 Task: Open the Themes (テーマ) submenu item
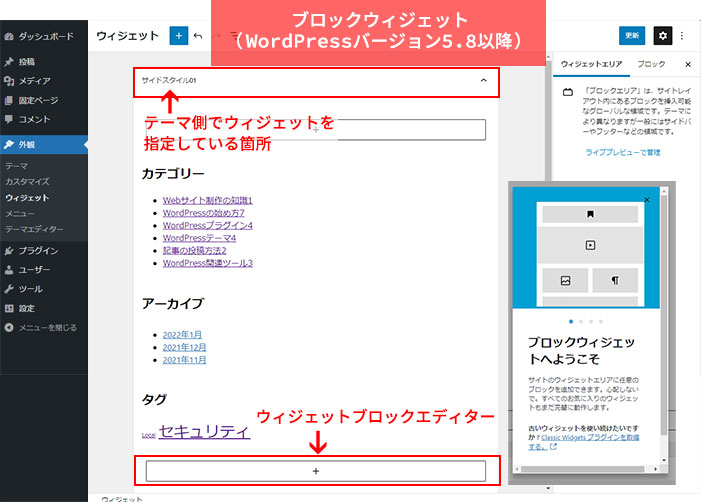tap(17, 166)
